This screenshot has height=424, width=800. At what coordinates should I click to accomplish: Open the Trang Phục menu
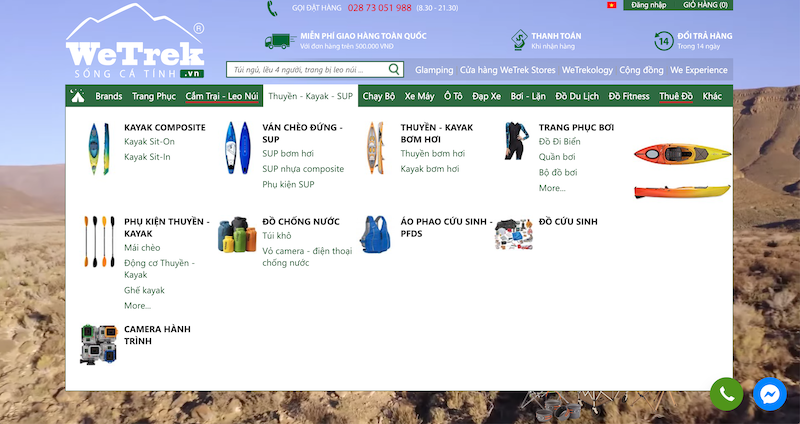154,96
